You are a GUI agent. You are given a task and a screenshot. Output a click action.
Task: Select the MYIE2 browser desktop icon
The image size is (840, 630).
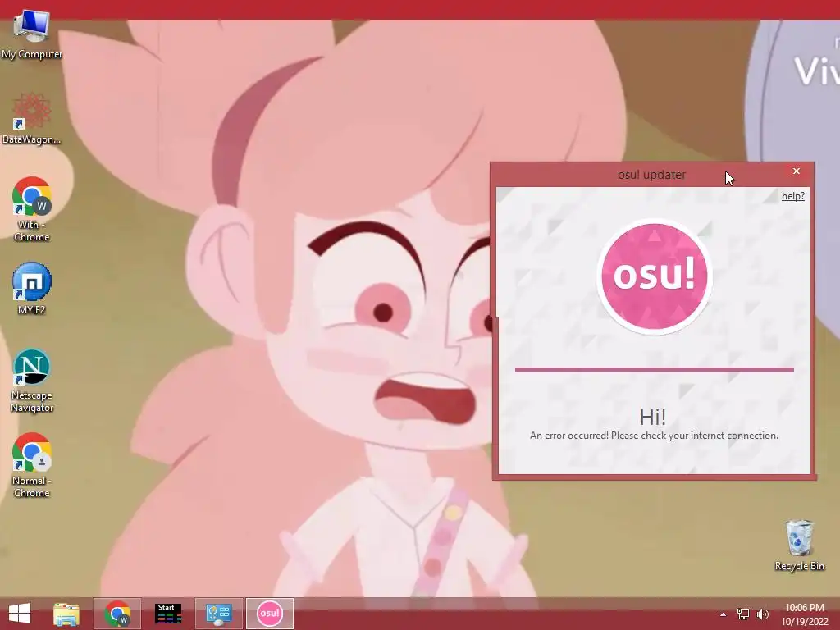[x=32, y=288]
